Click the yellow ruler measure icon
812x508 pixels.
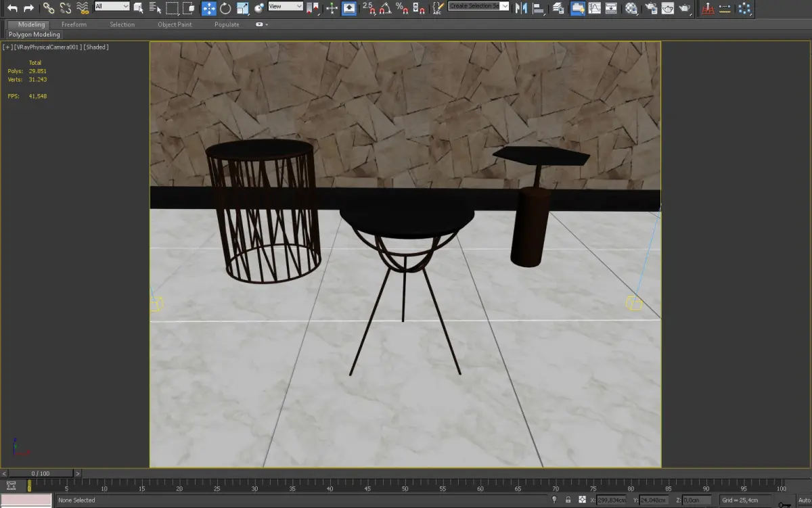tap(725, 8)
